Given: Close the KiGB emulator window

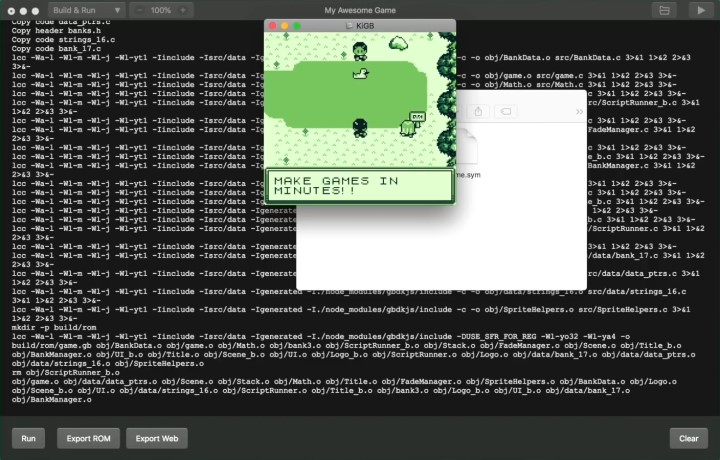Looking at the screenshot, I should [271, 24].
